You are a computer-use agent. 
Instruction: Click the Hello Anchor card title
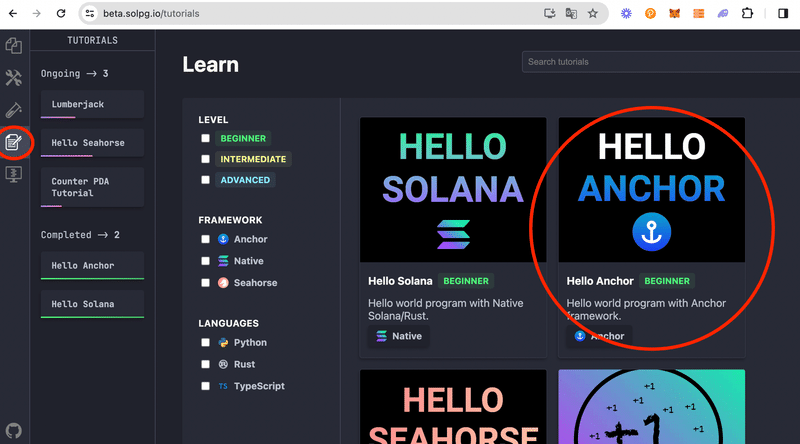pyautogui.click(x=600, y=281)
